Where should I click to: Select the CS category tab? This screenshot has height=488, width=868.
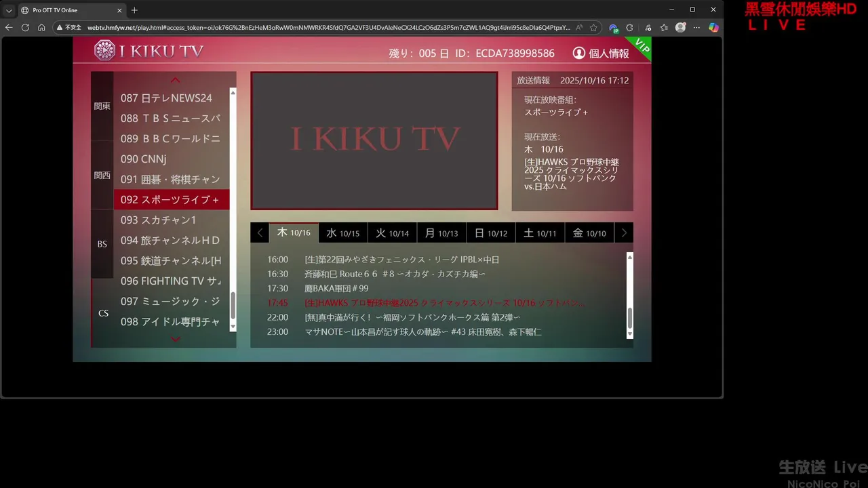click(x=102, y=313)
